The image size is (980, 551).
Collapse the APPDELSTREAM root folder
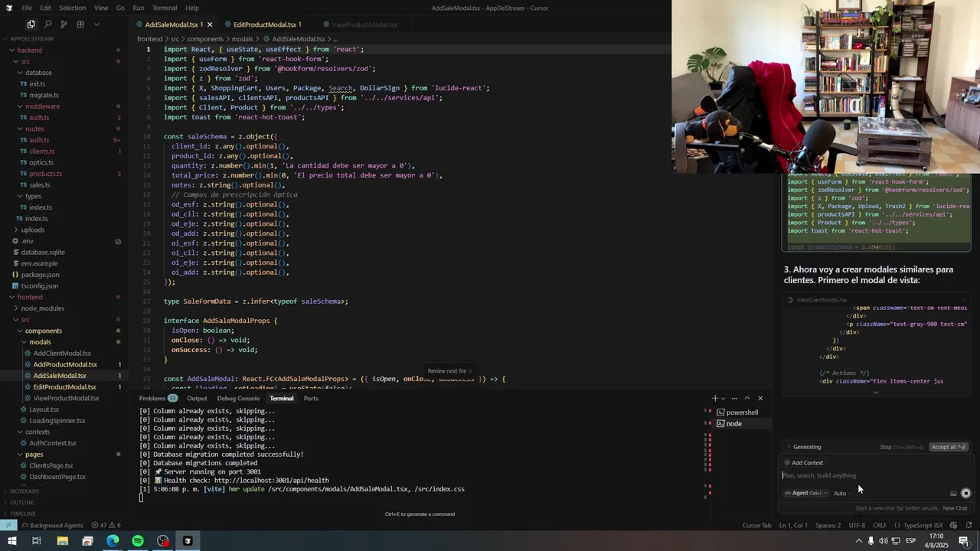31,39
